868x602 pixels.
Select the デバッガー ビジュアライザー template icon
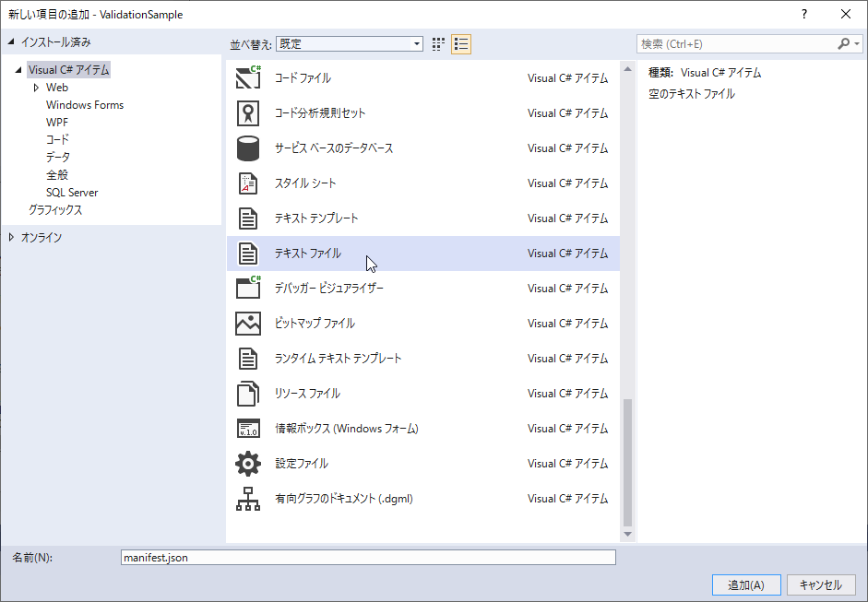[248, 288]
